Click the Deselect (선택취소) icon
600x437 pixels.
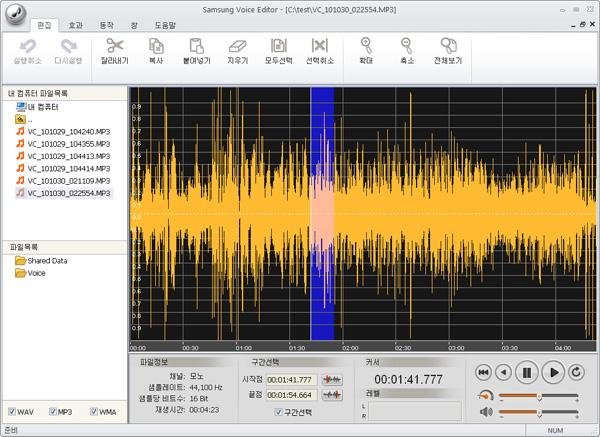point(320,46)
